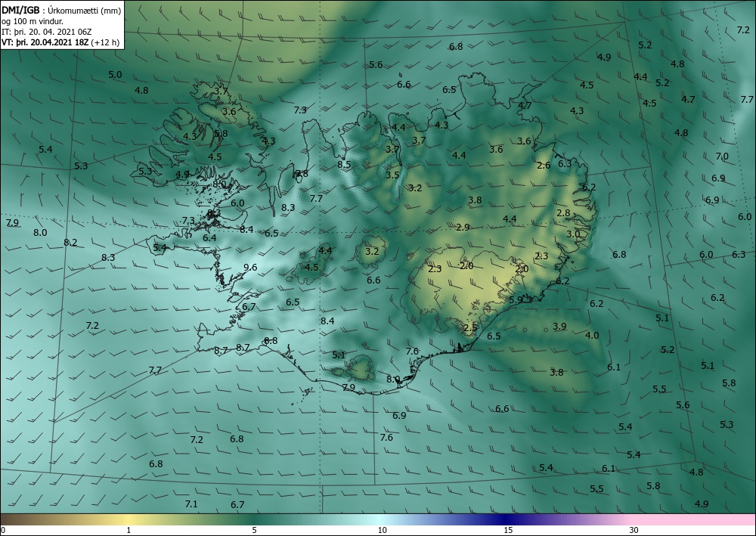Select the color scale tick label 5
Viewport: 756px width, 536px height.
tap(254, 530)
